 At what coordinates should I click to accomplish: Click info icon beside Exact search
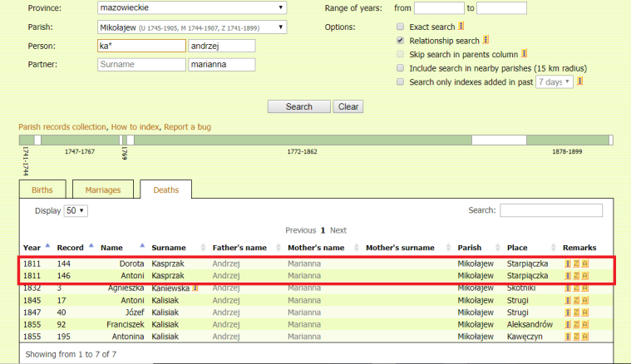click(461, 27)
